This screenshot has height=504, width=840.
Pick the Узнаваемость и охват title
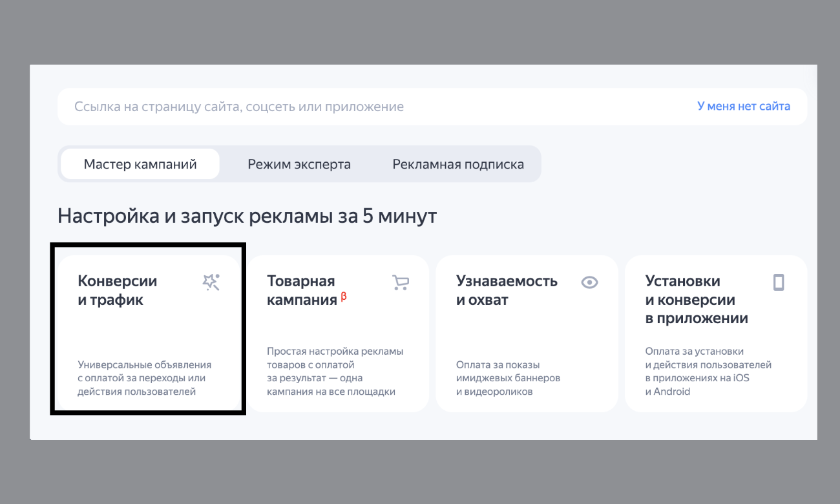pyautogui.click(x=507, y=291)
